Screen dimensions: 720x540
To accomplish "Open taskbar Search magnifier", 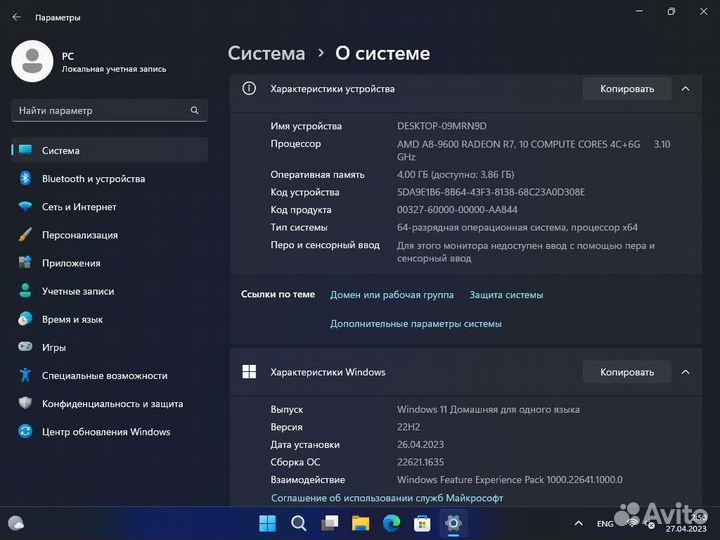I will click(298, 523).
